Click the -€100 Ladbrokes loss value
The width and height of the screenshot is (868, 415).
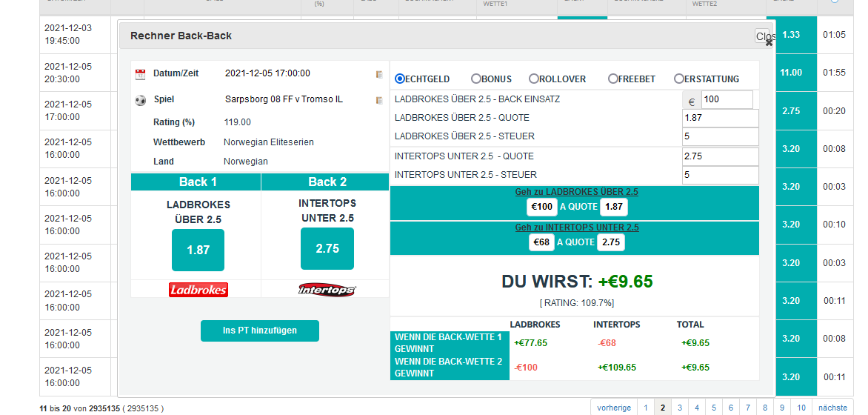coord(525,368)
